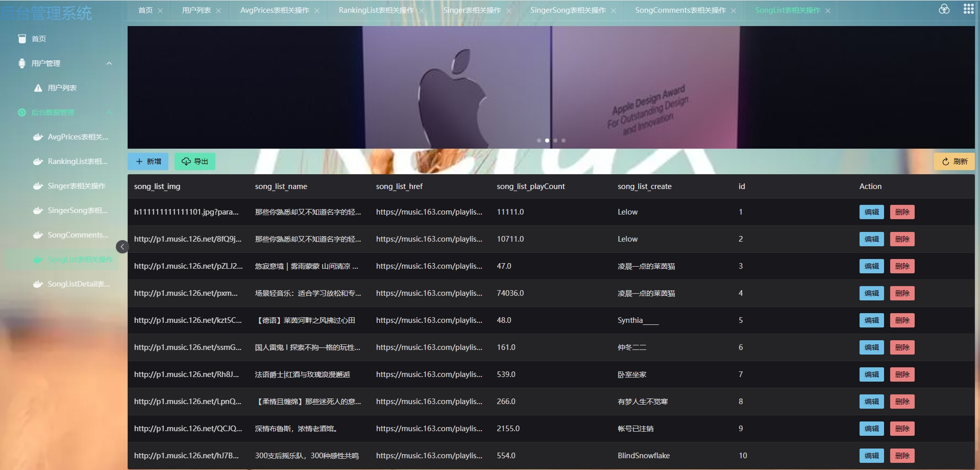
Task: Click the song_list_playCount column header
Action: point(531,186)
